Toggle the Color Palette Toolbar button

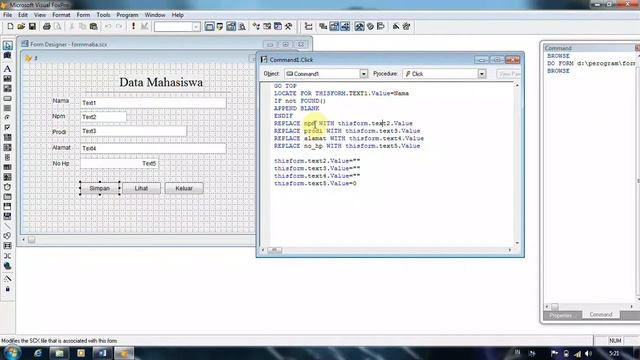click(x=370, y=27)
